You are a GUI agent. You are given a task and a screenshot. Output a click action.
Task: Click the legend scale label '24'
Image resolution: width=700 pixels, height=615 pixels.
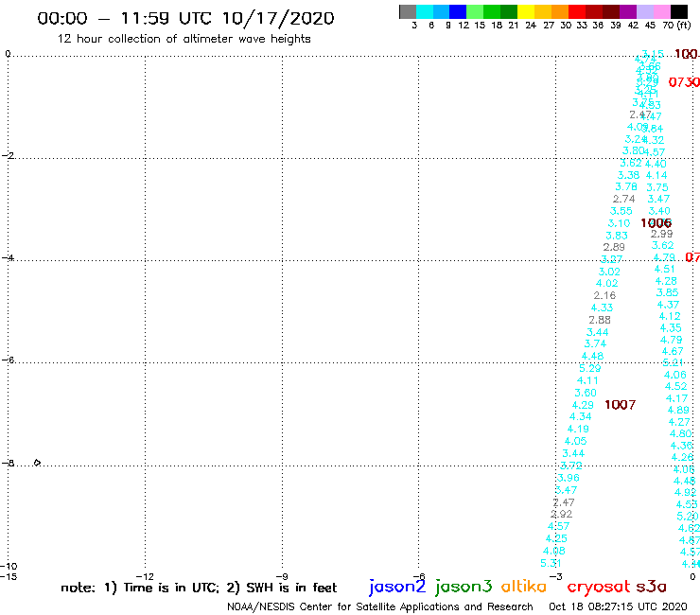531,26
